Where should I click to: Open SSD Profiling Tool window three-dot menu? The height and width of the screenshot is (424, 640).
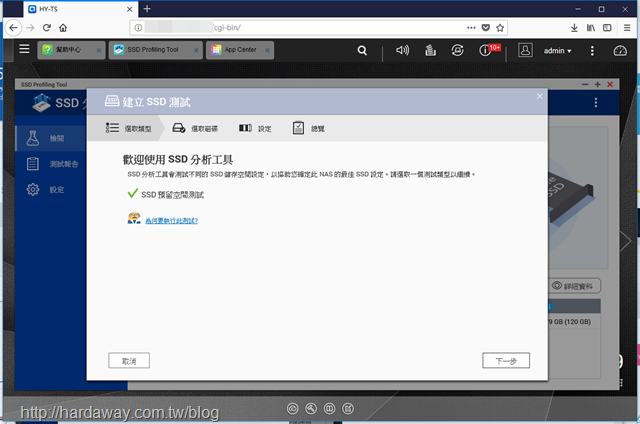tap(596, 102)
